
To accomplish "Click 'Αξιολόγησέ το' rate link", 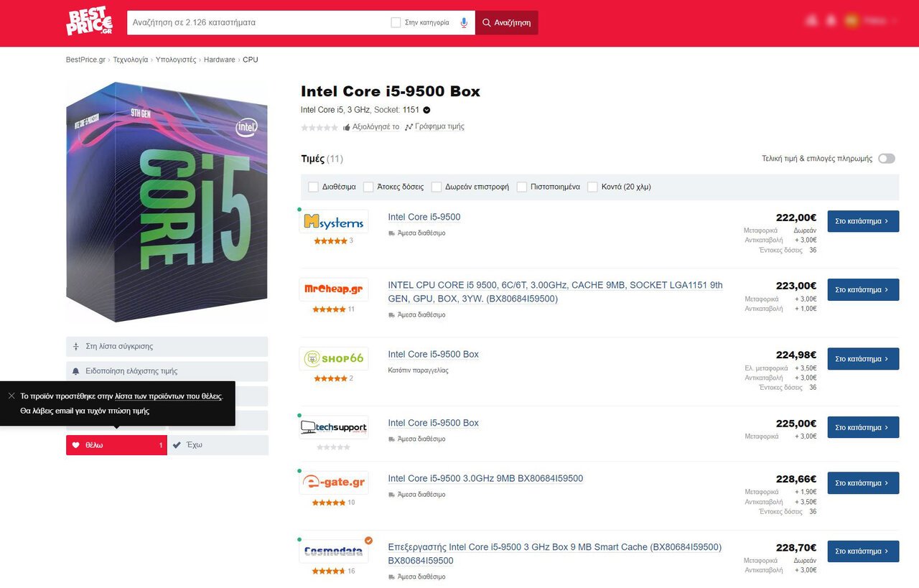I will pyautogui.click(x=371, y=127).
